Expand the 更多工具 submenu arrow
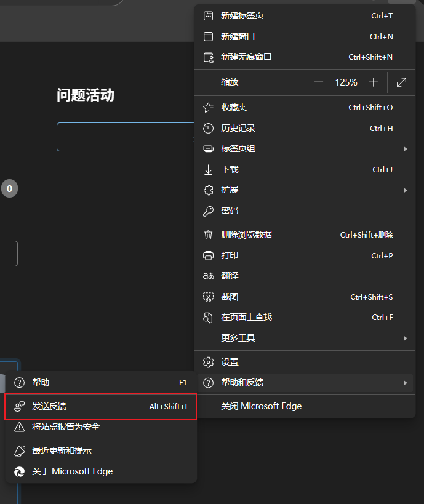424x504 pixels. [406, 338]
